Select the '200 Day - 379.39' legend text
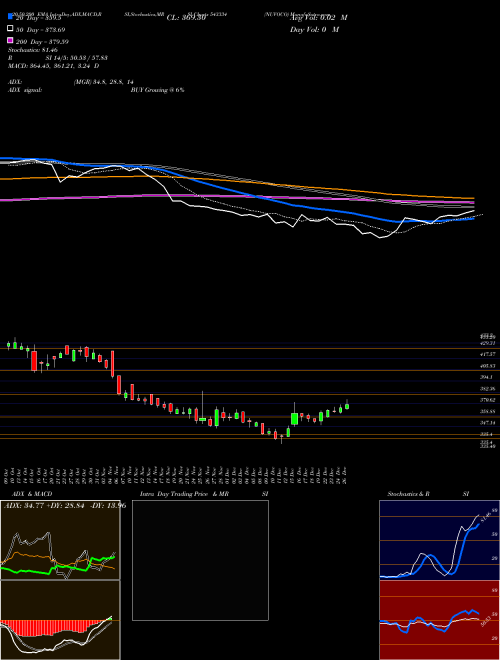The image size is (500, 660). tap(43, 42)
